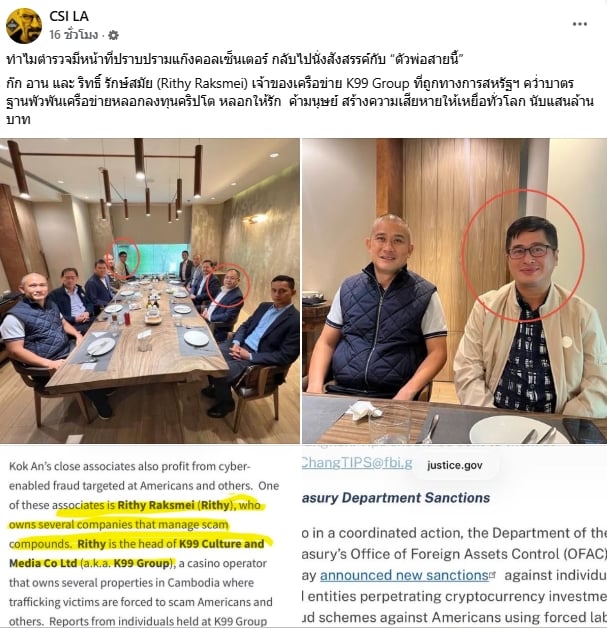
Task: View the photo of two seated men
Action: click(454, 291)
